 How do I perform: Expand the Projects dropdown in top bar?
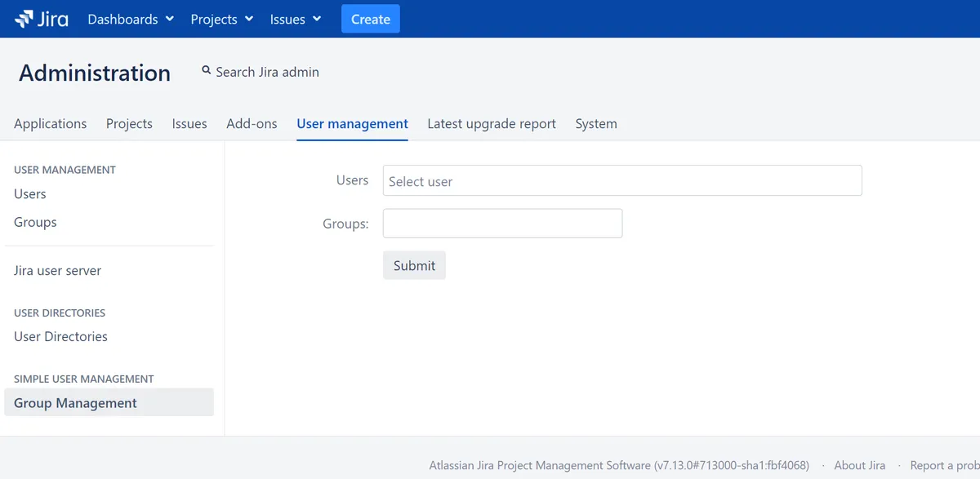click(222, 19)
